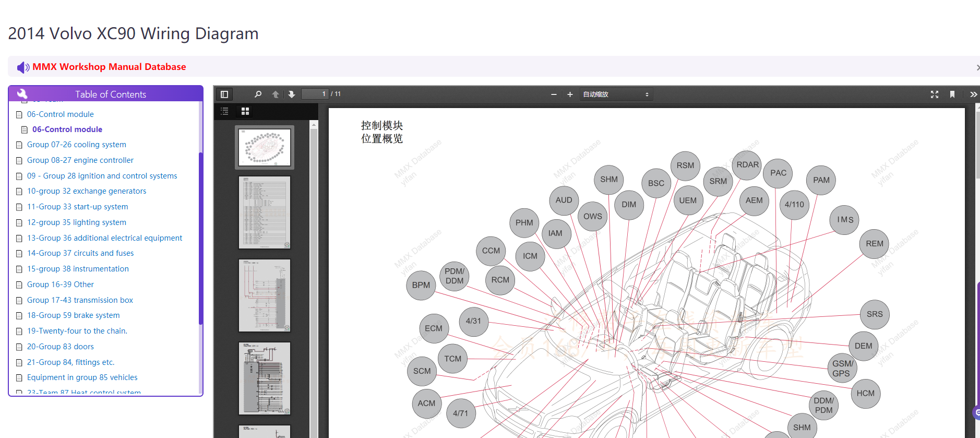Click the Table of Contents header text
Screen dimensions: 980x438
(x=111, y=94)
